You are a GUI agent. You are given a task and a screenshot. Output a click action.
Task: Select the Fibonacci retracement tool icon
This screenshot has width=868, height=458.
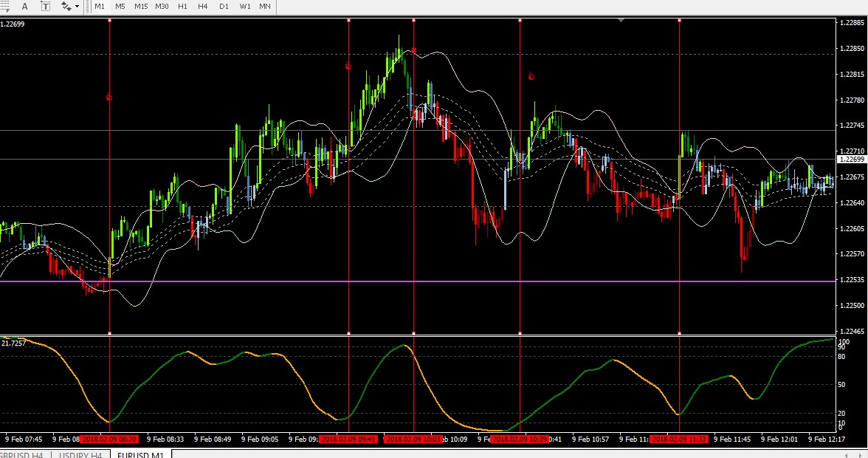(4, 6)
